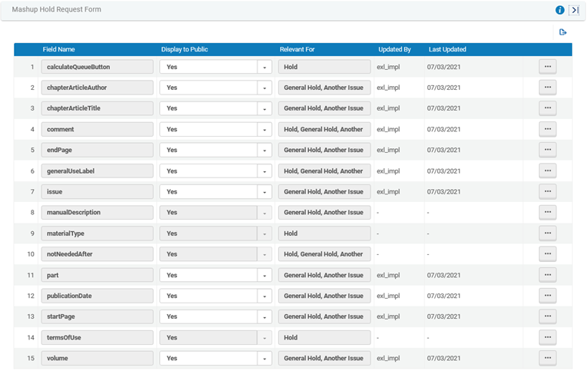Viewport: 588px width, 371px height.
Task: Click 07/03/2021 date in the volume row
Action: [x=443, y=358]
